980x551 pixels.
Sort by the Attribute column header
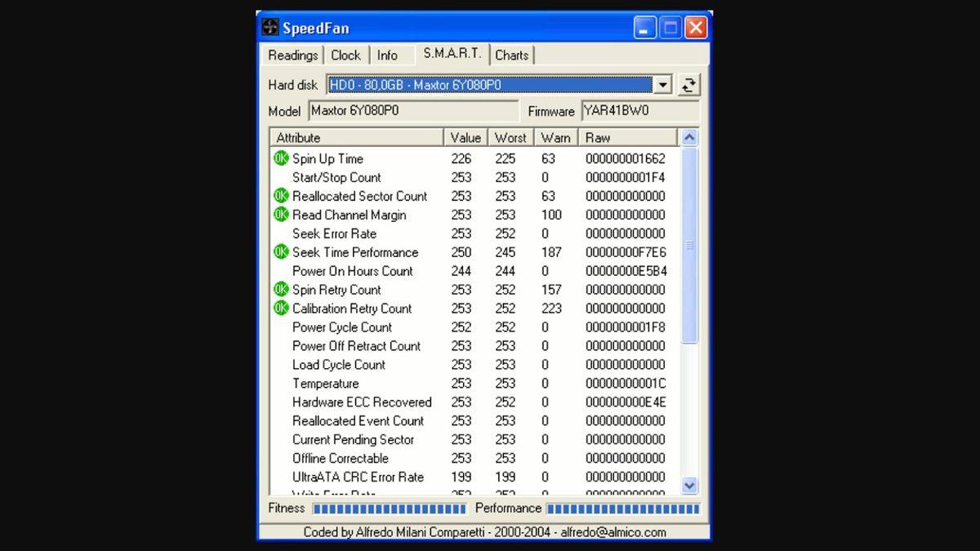point(356,138)
